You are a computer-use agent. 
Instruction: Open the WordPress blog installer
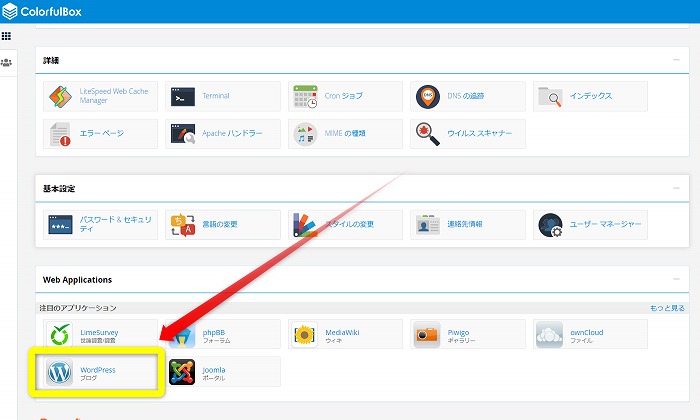(60, 373)
